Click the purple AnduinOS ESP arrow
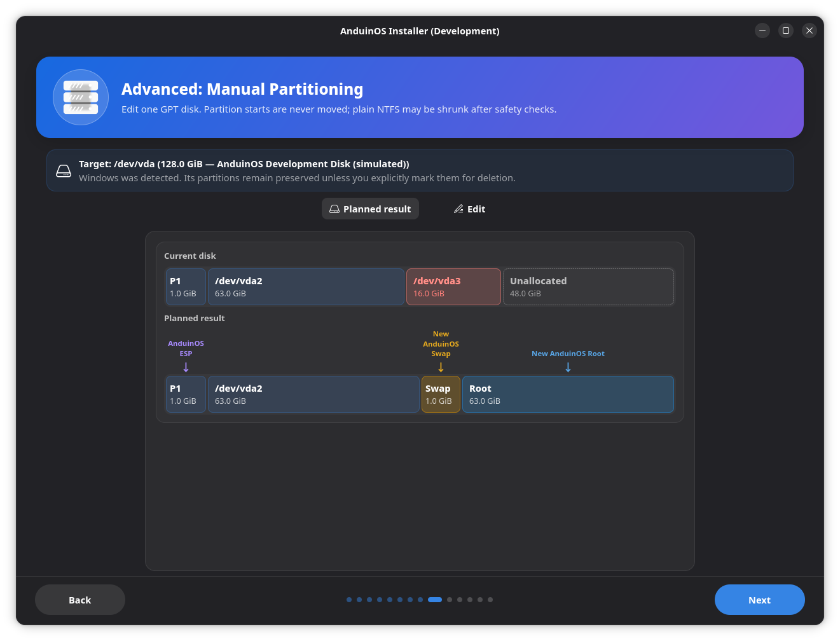Screen dimensions: 840x641 click(186, 368)
